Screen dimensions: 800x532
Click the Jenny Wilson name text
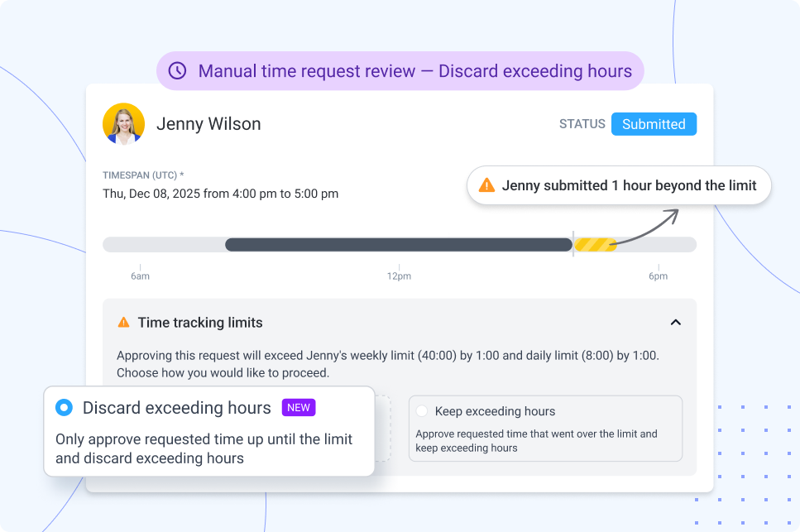[x=208, y=123]
